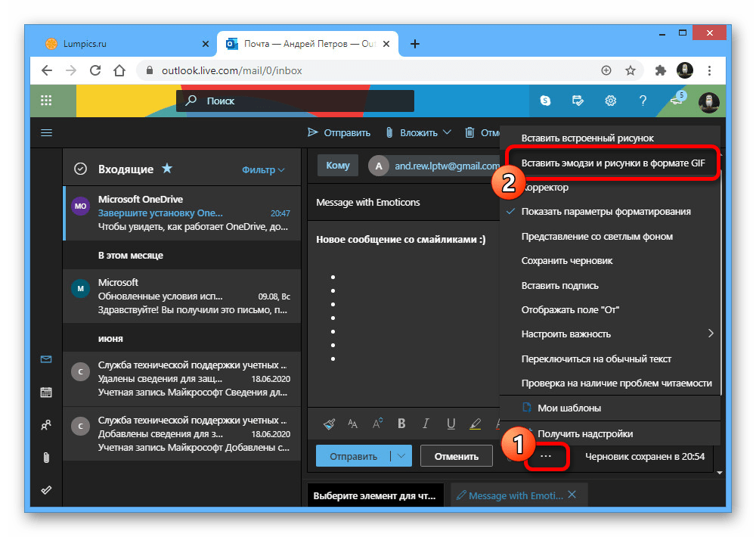Open Outlook settings gear
Viewport: 756px width, 537px height.
(610, 101)
